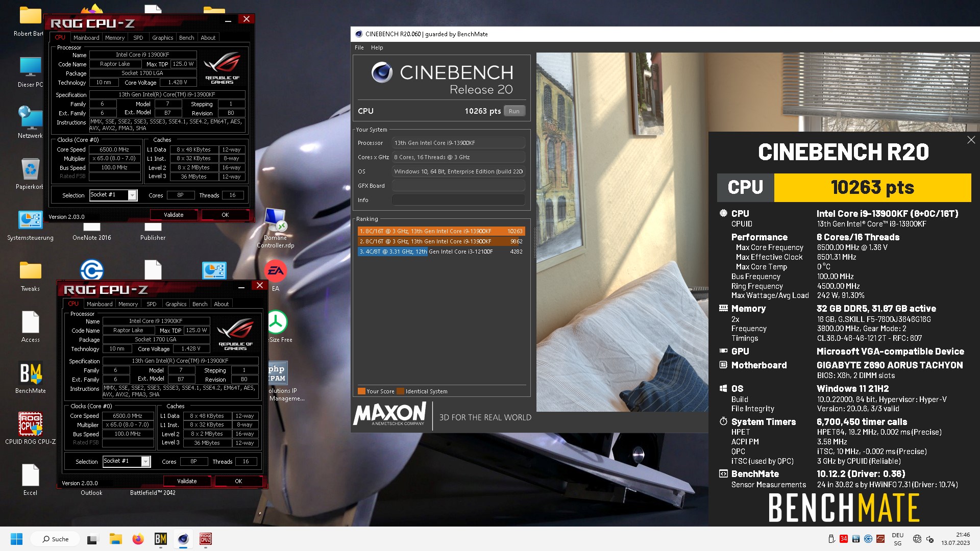Switch to Memory tab in lower CPU-Z
This screenshot has height=551, width=980.
[x=128, y=304]
